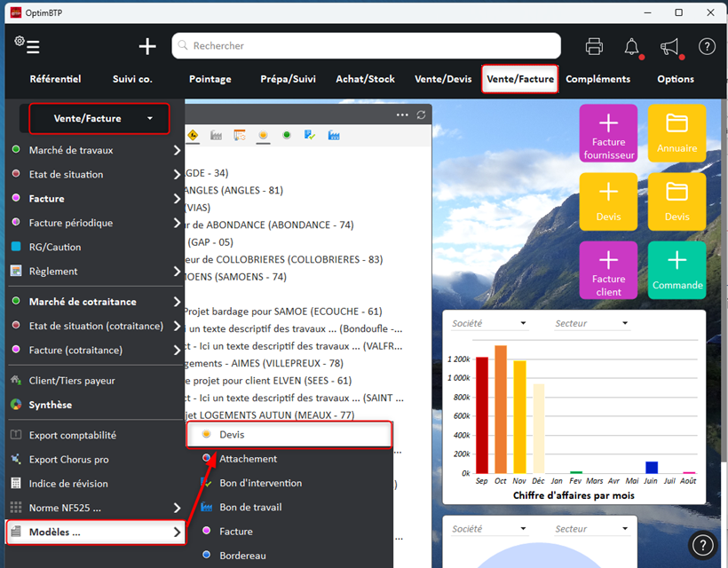The image size is (728, 568).
Task: Click the printer icon in the top bar
Action: (x=595, y=46)
